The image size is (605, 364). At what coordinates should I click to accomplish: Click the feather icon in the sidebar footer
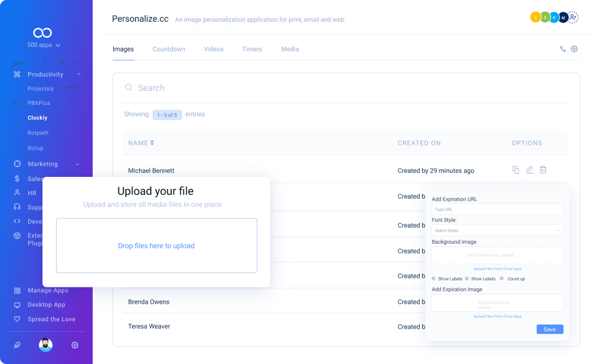(x=17, y=345)
